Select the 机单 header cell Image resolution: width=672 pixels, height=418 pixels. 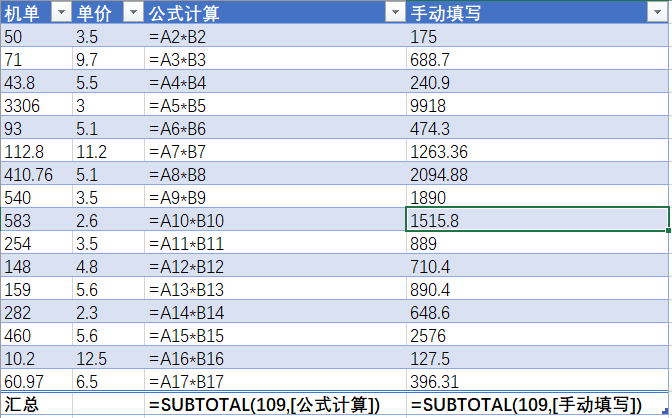click(36, 12)
